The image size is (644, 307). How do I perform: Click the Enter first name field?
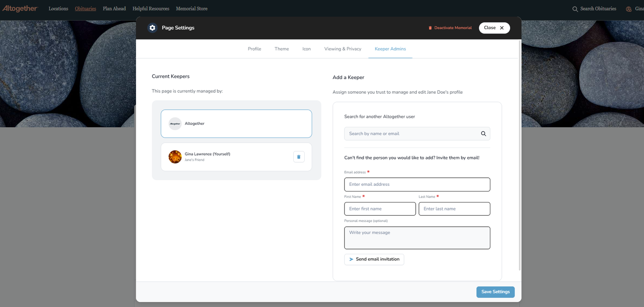tap(380, 209)
